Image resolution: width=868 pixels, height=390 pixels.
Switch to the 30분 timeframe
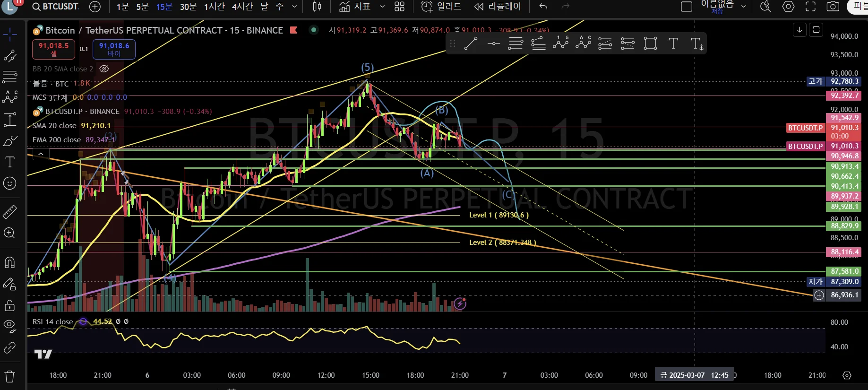pyautogui.click(x=188, y=7)
